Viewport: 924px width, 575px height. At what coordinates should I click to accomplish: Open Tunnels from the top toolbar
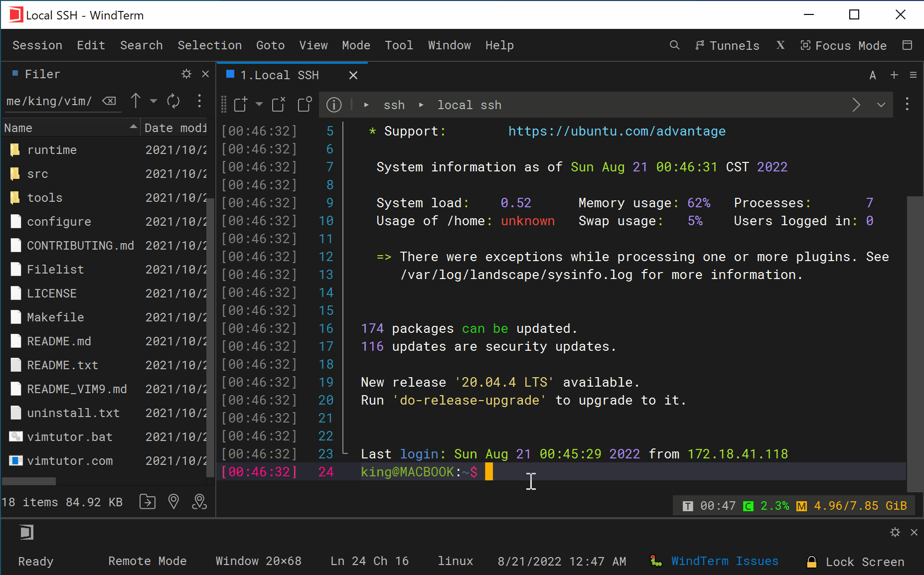[727, 45]
